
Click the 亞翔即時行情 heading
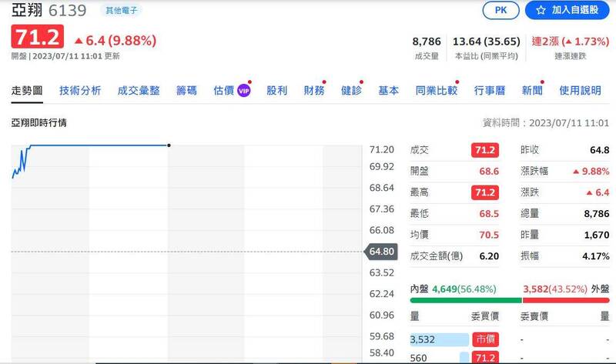pyautogui.click(x=39, y=123)
